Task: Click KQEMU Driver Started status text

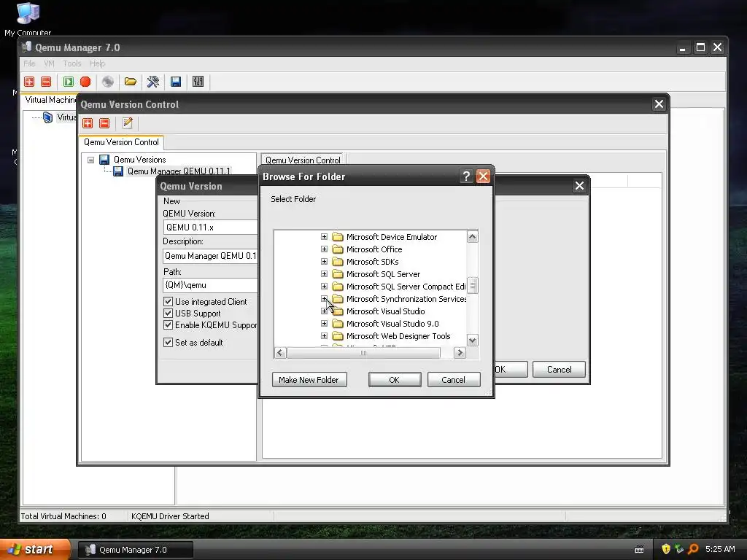Action: [x=170, y=516]
